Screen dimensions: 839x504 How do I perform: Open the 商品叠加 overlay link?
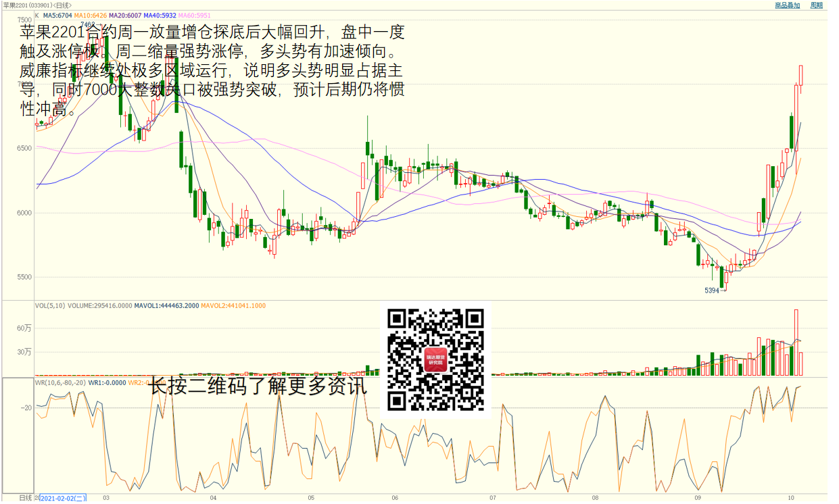click(787, 5)
